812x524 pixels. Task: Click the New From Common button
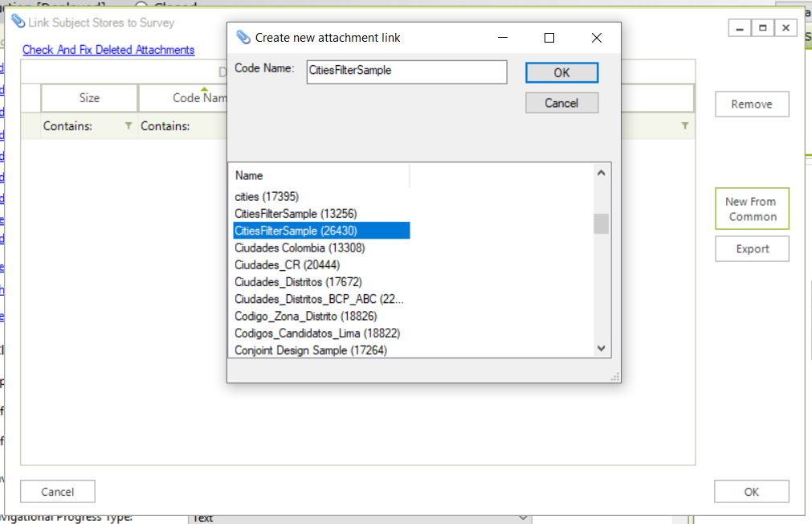pyautogui.click(x=752, y=208)
